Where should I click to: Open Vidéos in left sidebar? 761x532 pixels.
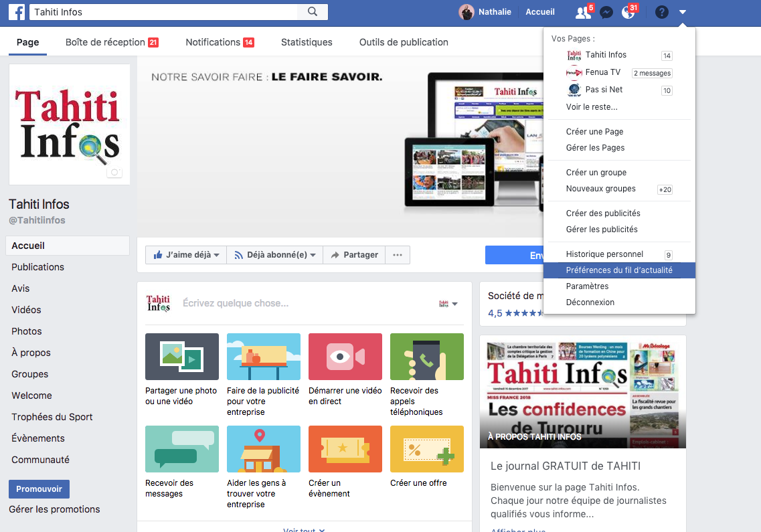coord(26,310)
